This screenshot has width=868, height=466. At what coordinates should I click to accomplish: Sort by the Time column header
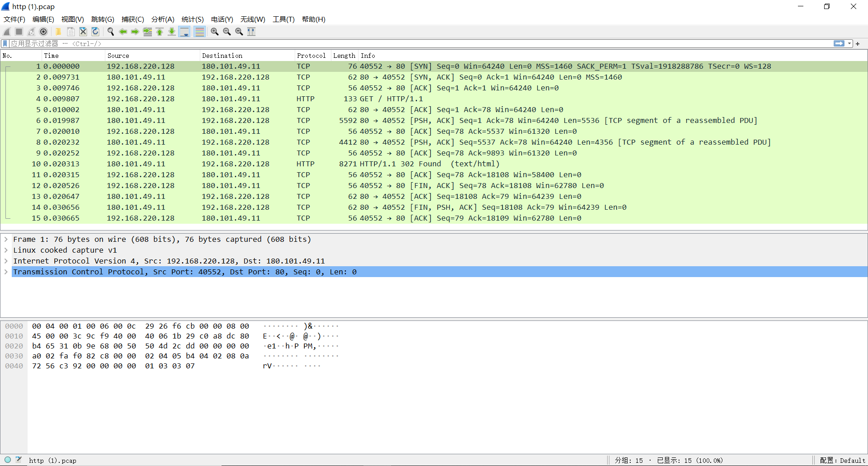click(x=73, y=56)
